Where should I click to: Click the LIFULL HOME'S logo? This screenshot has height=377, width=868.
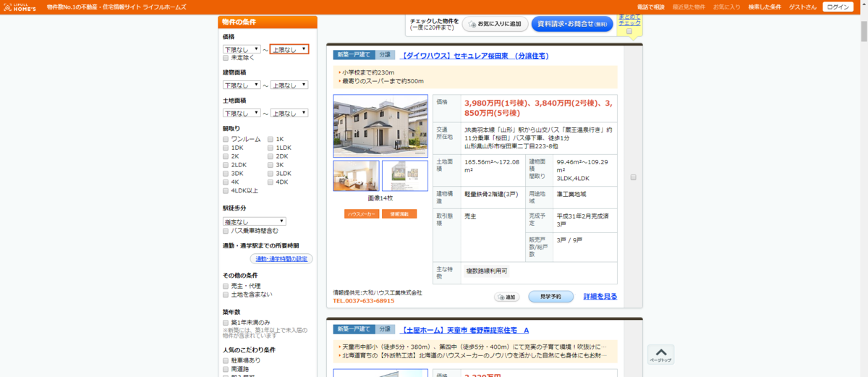[18, 7]
